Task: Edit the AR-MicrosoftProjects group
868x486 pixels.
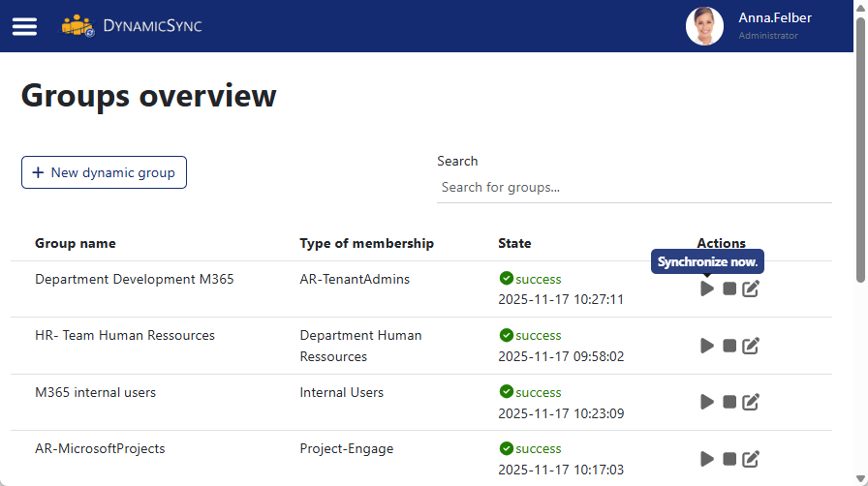Action: [x=751, y=459]
